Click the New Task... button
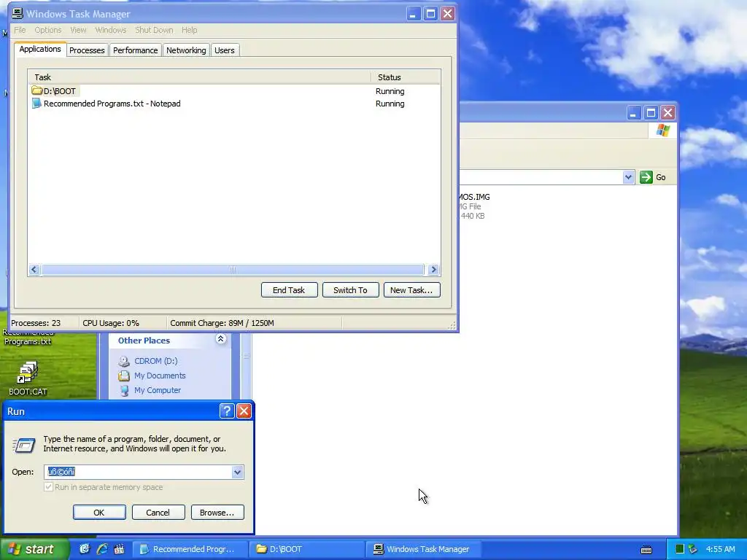The height and width of the screenshot is (560, 747). (x=411, y=290)
